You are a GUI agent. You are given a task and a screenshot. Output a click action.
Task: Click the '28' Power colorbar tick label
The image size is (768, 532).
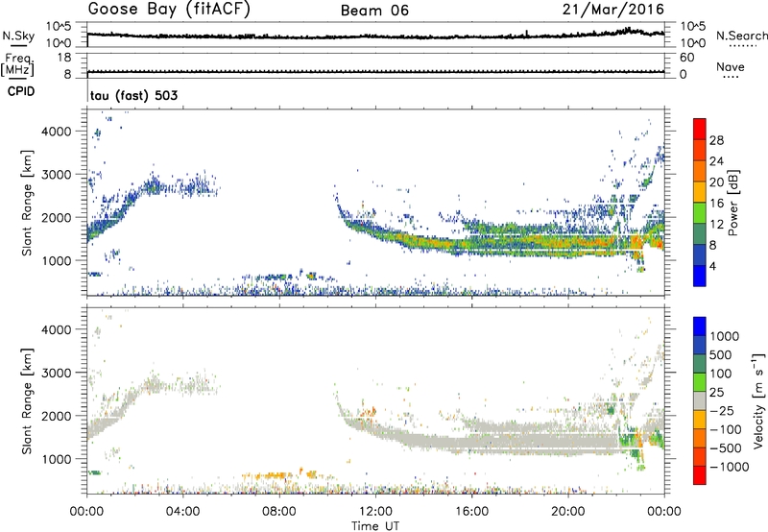(716, 140)
